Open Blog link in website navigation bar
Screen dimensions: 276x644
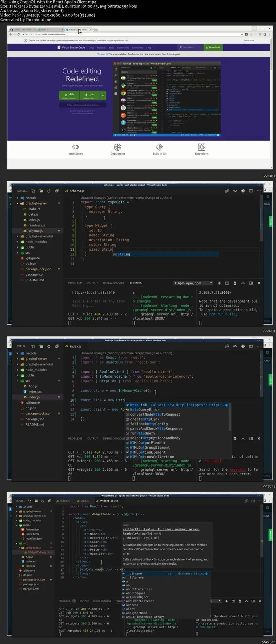coord(111,48)
